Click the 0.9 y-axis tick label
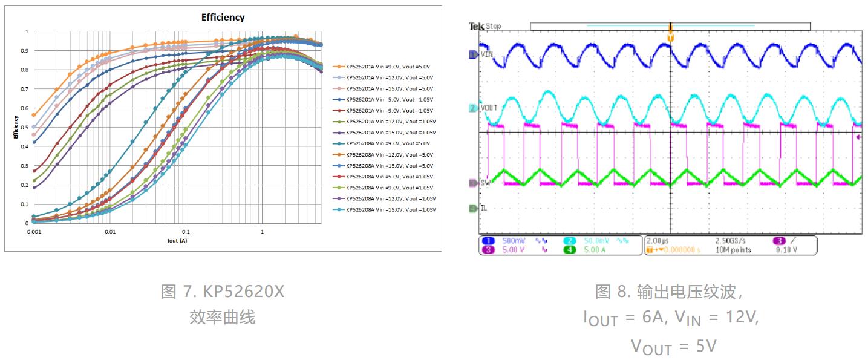Viewport: 868px width, 360px height. coord(24,51)
